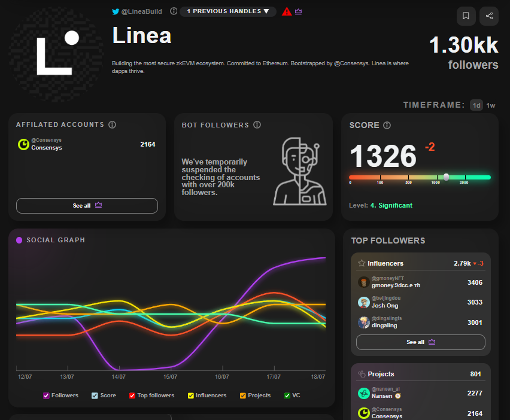Click the crown icon in the Influencers See all button
Viewport: 510px width, 420px height.
tap(432, 342)
